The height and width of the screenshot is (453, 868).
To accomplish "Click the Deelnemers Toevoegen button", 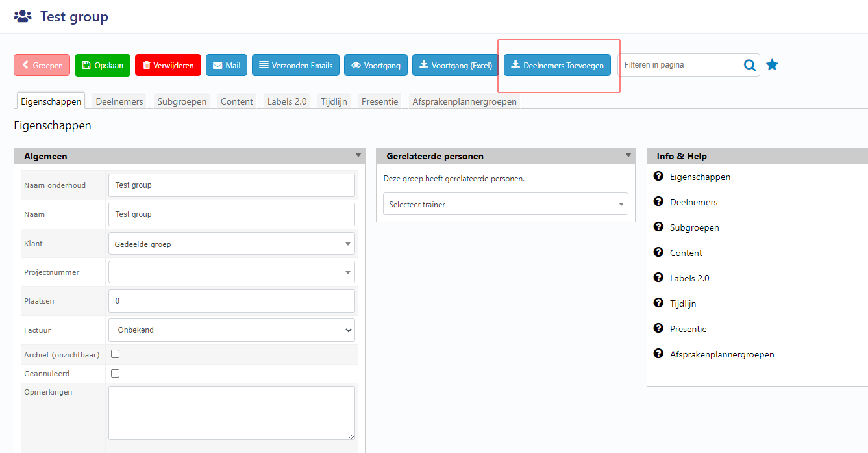I will tap(557, 65).
